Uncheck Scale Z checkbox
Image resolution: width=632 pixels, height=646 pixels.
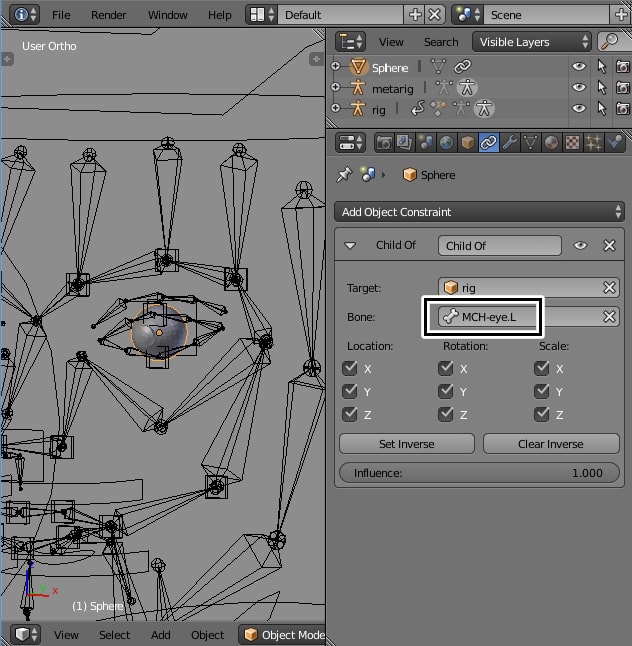(x=542, y=414)
